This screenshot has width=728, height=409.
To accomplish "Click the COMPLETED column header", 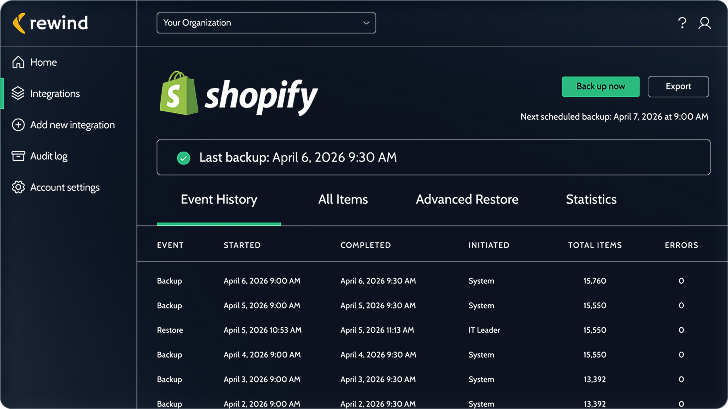I will click(x=365, y=245).
